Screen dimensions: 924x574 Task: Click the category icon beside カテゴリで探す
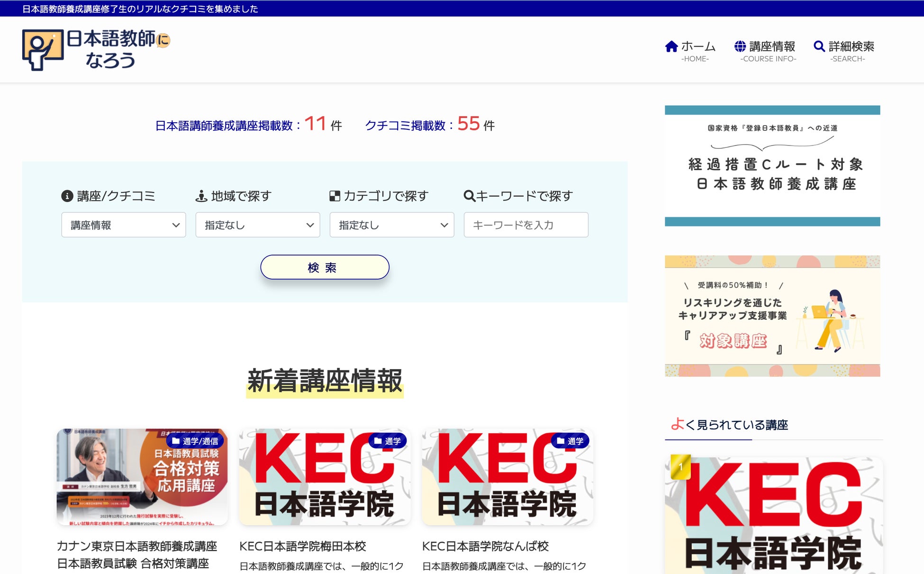tap(335, 196)
